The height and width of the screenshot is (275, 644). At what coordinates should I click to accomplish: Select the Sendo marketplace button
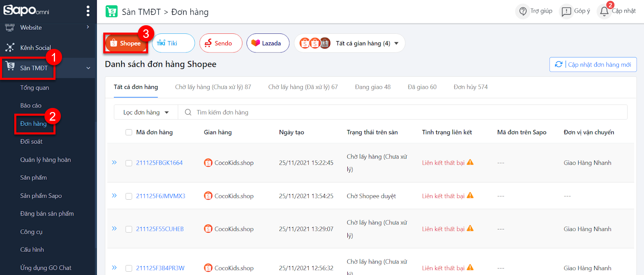(221, 43)
